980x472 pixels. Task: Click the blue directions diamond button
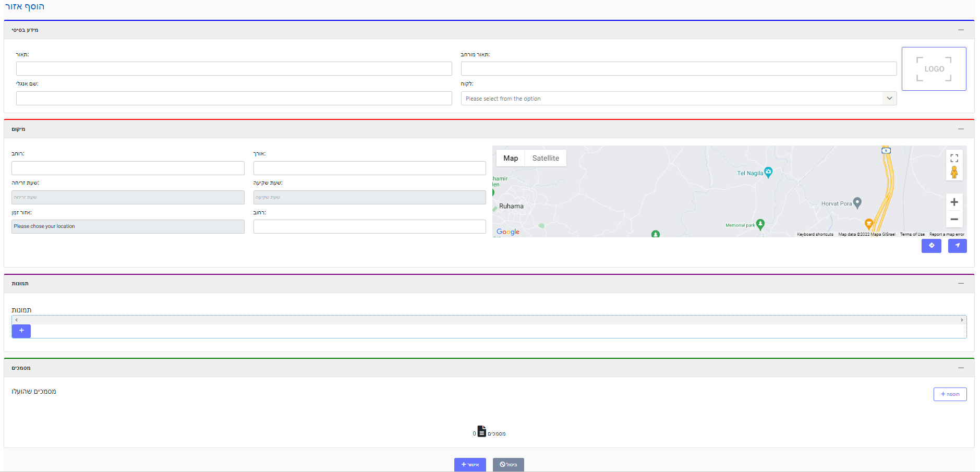931,246
